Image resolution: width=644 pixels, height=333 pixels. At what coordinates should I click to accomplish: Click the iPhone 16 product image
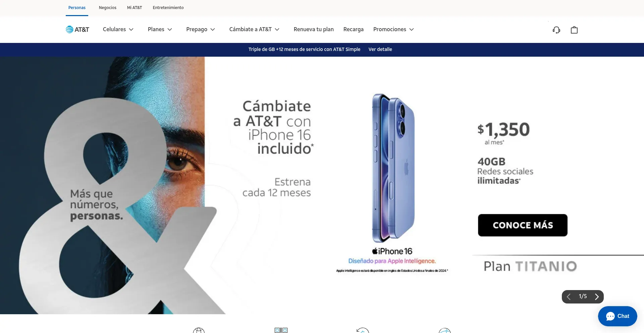point(393,168)
